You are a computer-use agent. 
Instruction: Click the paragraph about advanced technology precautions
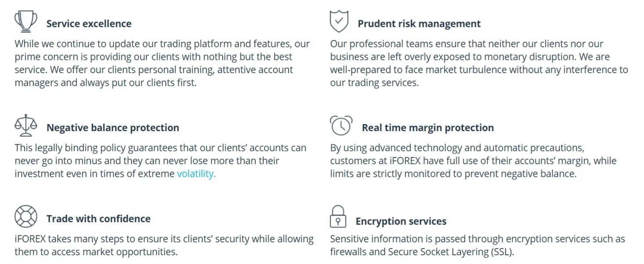(x=473, y=161)
